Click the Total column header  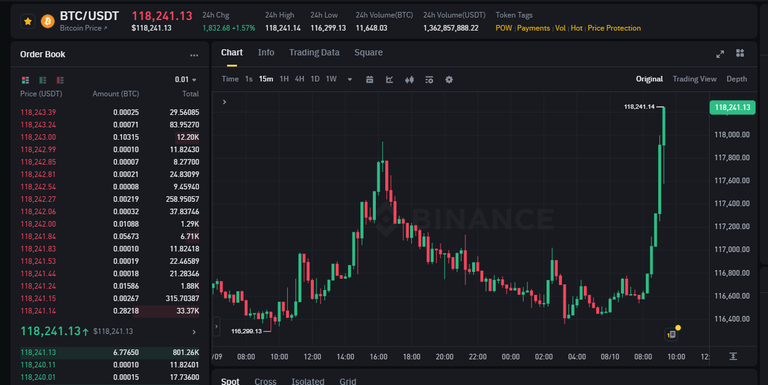[x=191, y=94]
